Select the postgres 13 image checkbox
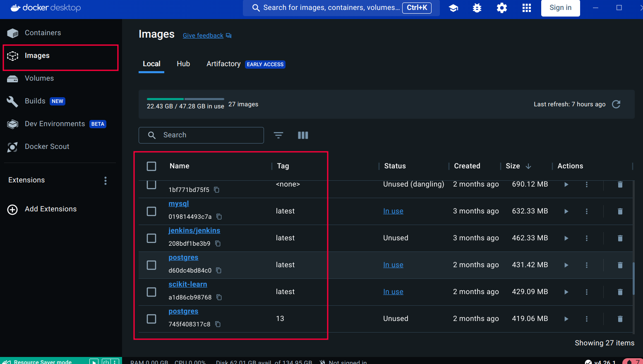 point(151,319)
